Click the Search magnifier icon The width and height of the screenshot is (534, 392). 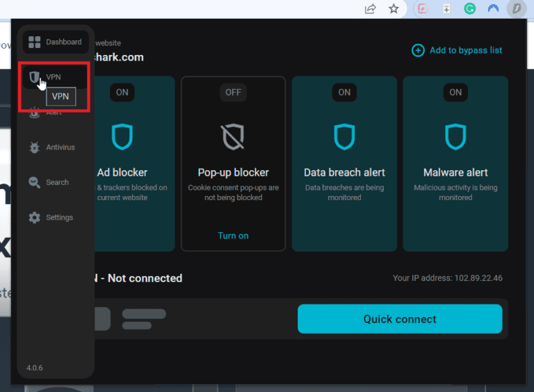[34, 182]
